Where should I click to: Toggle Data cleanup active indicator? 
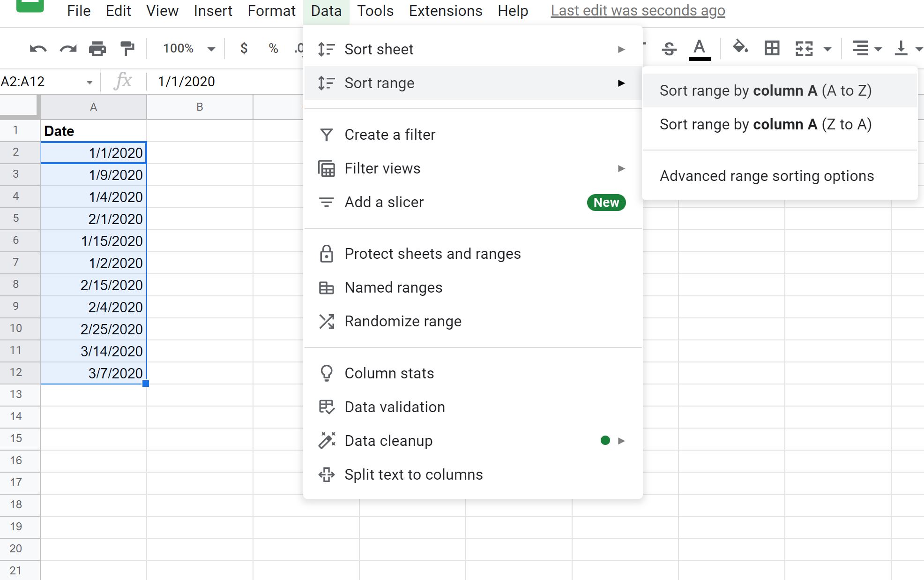click(605, 440)
